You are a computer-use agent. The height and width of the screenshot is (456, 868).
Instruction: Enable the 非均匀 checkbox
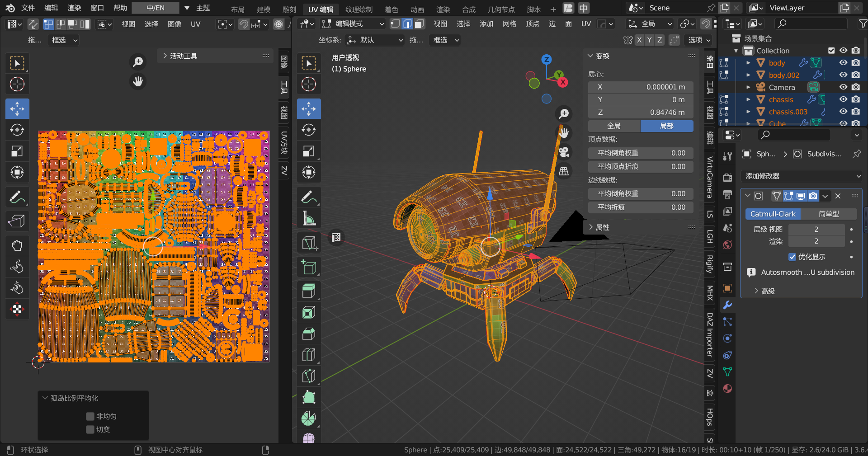(90, 416)
